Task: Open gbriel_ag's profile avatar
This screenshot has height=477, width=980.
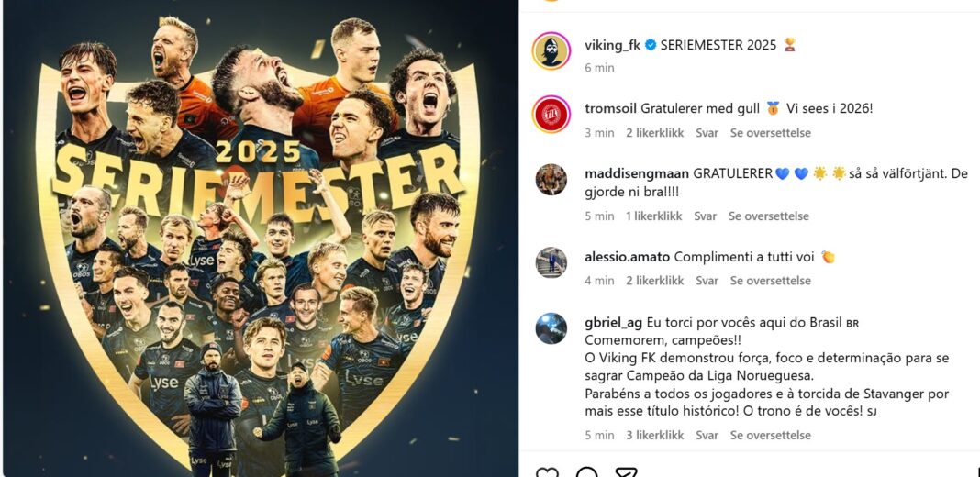Action: [x=551, y=327]
